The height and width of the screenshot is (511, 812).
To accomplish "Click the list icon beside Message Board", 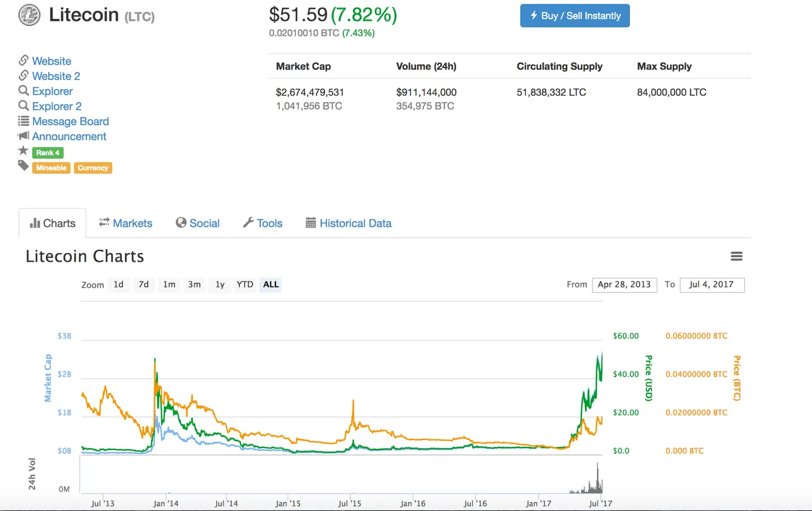I will click(23, 120).
